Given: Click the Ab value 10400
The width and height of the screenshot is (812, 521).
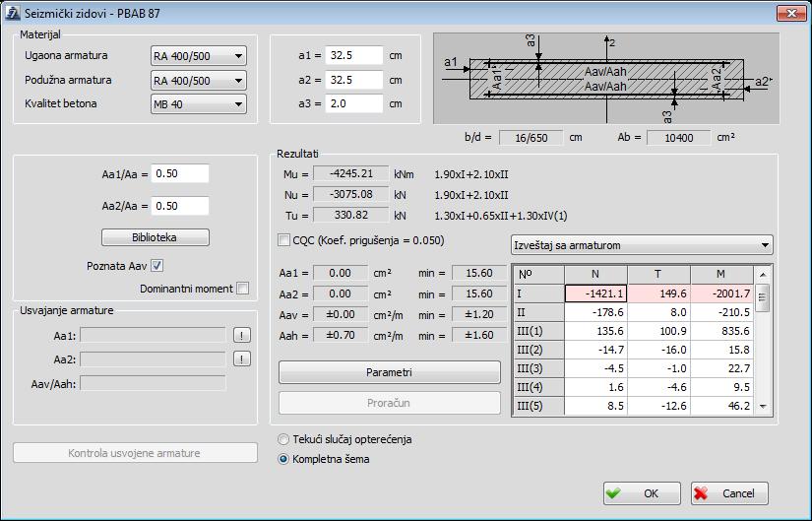Looking at the screenshot, I should pos(679,138).
